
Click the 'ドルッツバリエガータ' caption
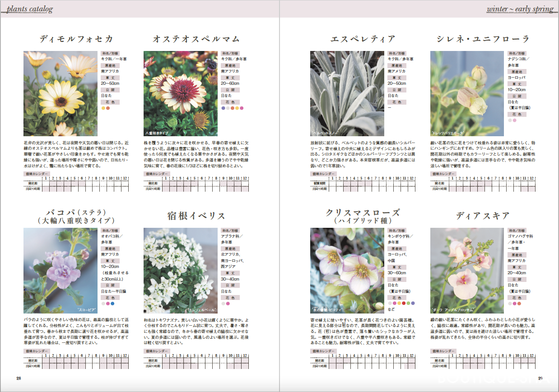[x=447, y=133]
